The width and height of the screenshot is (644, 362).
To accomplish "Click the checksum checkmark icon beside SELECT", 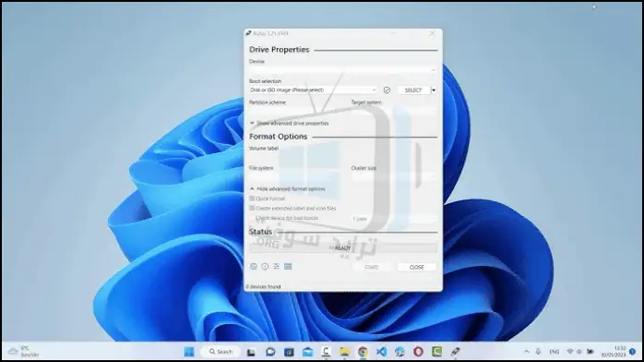I will [x=387, y=90].
